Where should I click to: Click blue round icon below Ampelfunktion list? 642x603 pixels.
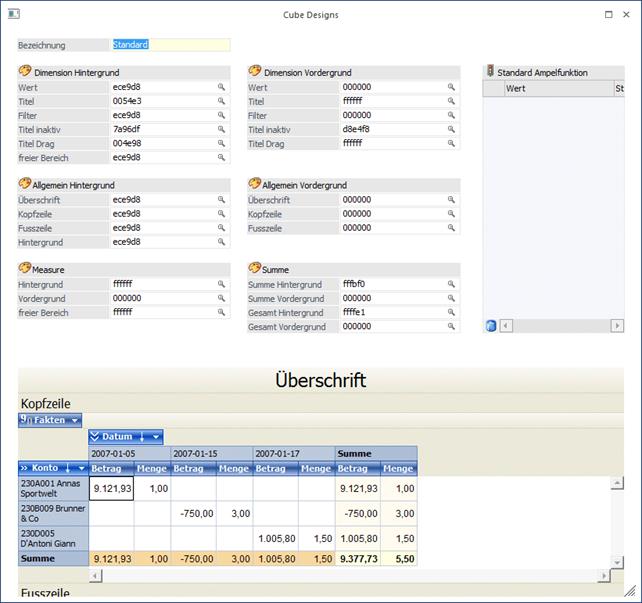[x=491, y=326]
